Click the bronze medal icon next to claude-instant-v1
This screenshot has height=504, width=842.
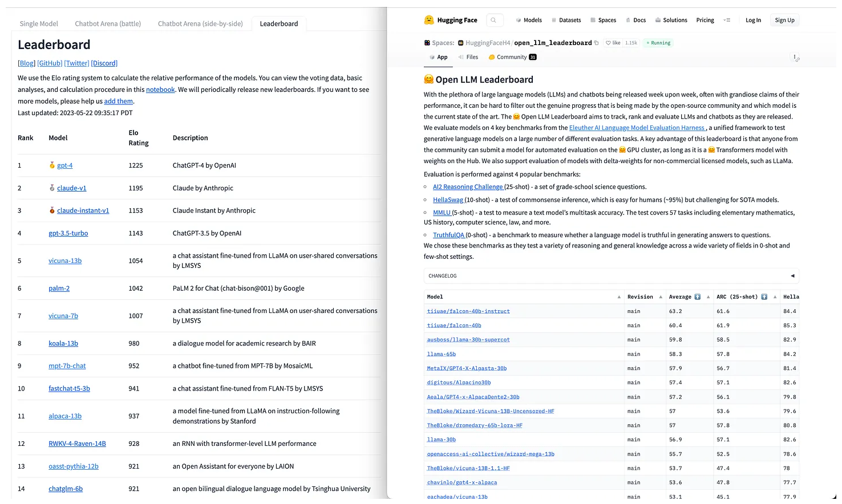point(52,210)
